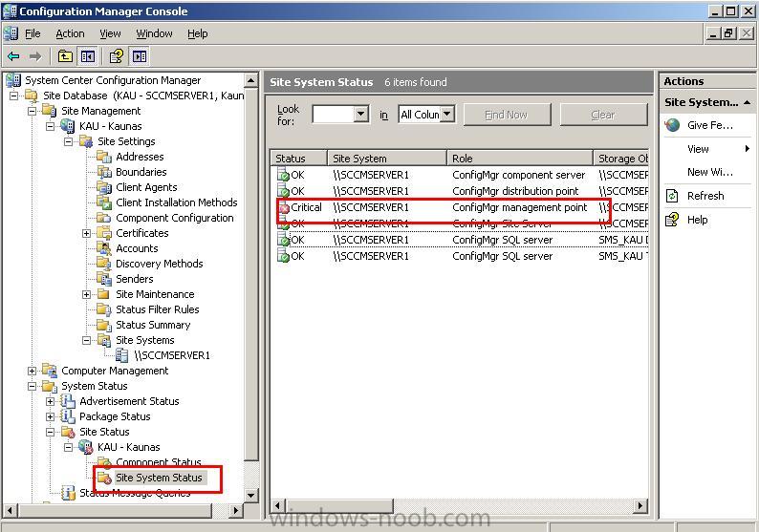Click the Help icon in Actions pane
This screenshot has height=532, width=759.
click(672, 220)
